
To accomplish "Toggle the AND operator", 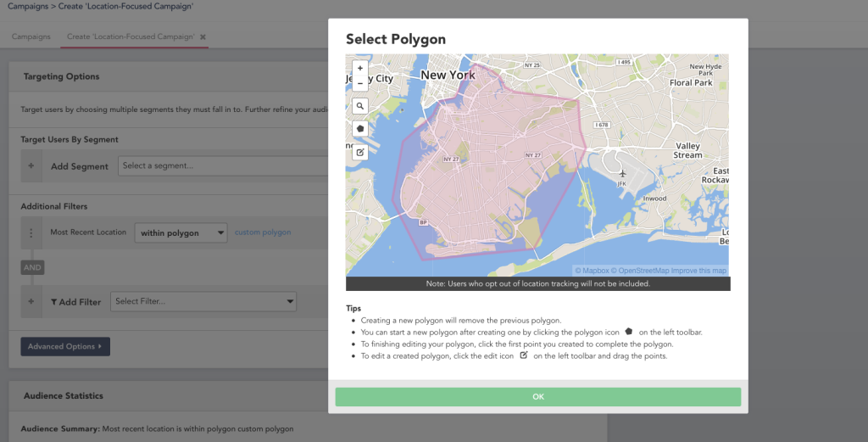I will (32, 267).
